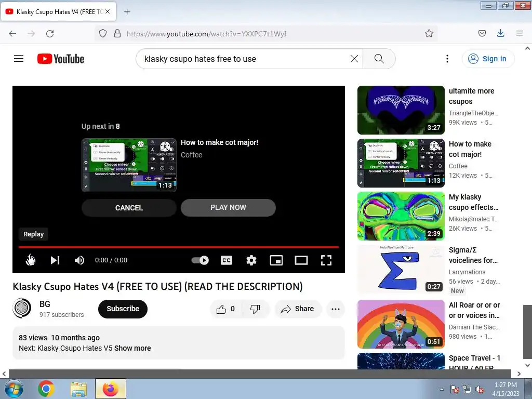The width and height of the screenshot is (532, 399).
Task: Open Firefox tracking protection shield
Action: point(103,34)
